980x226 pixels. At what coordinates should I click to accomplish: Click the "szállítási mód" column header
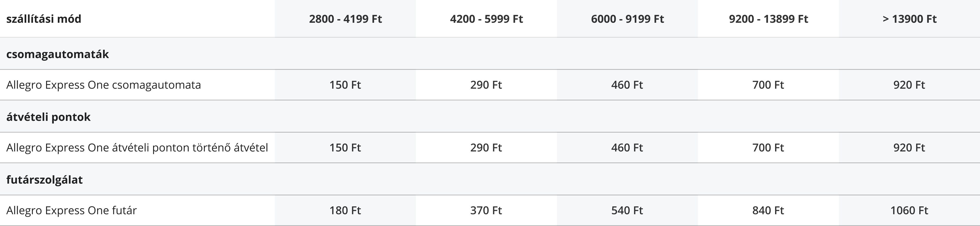pos(44,19)
